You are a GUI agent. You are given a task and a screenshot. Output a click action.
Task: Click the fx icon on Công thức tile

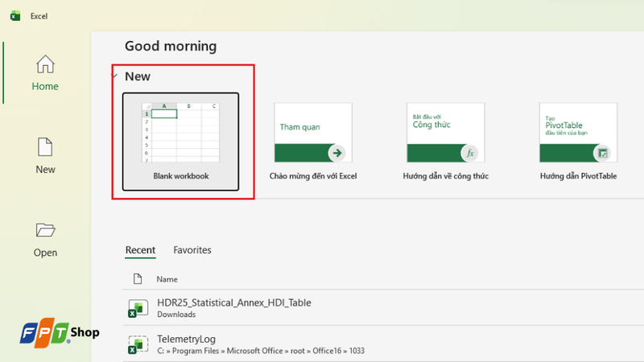click(x=470, y=153)
